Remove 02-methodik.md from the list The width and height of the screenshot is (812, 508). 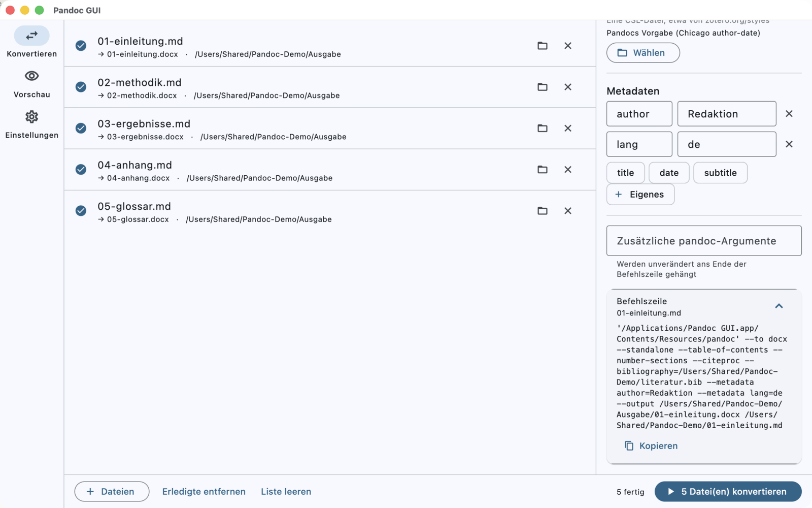(x=568, y=87)
